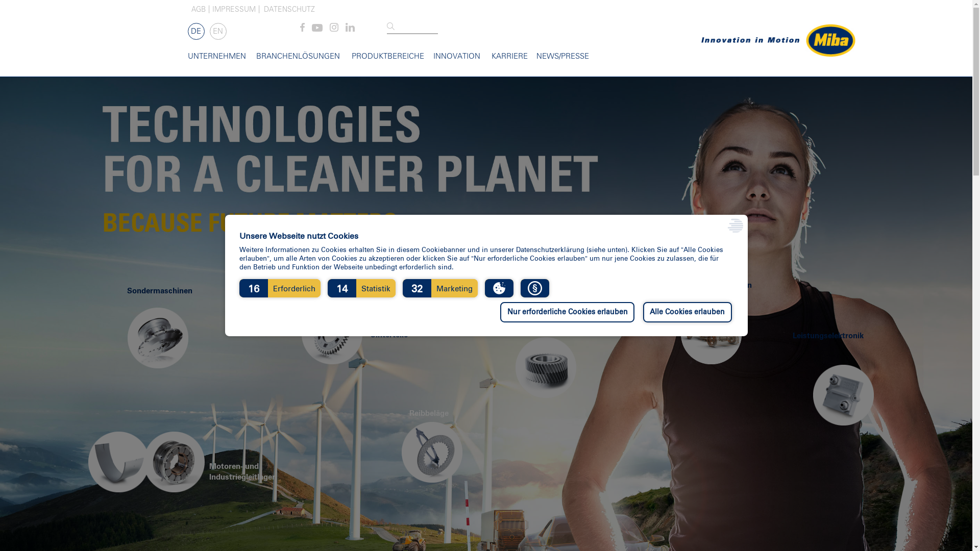Open the UNTERNEHMEN menu
This screenshot has width=980, height=551.
point(217,57)
